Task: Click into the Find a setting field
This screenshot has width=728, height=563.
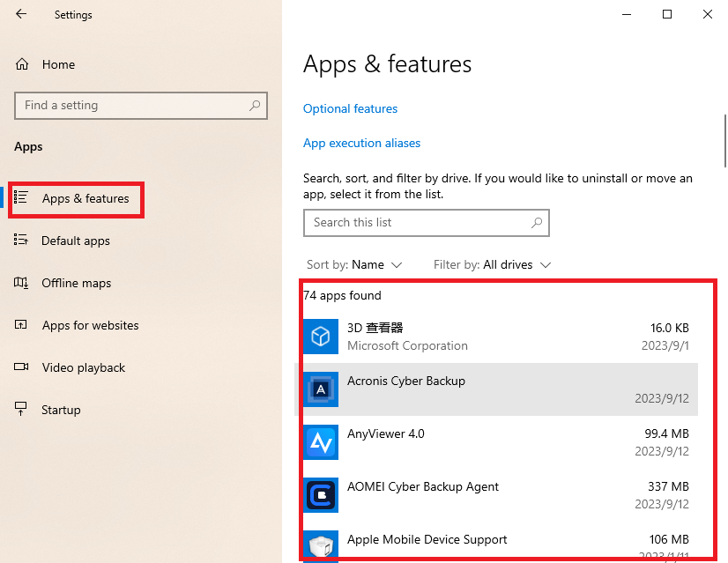Action: point(141,106)
